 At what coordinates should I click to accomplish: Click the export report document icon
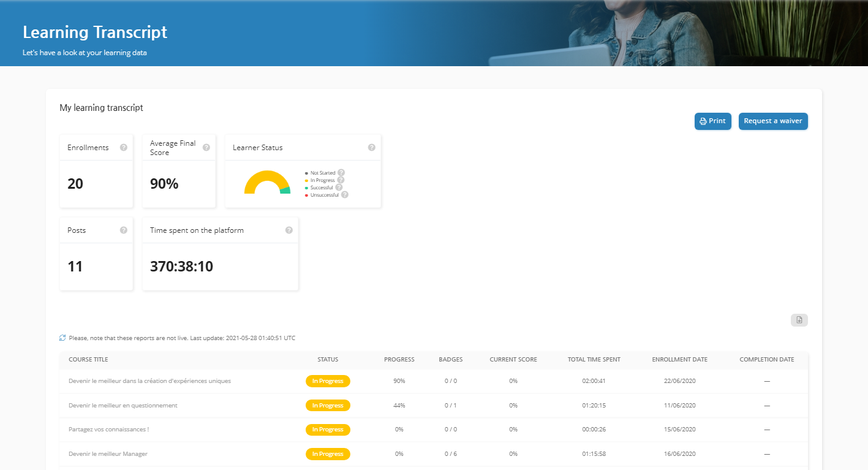pos(799,319)
